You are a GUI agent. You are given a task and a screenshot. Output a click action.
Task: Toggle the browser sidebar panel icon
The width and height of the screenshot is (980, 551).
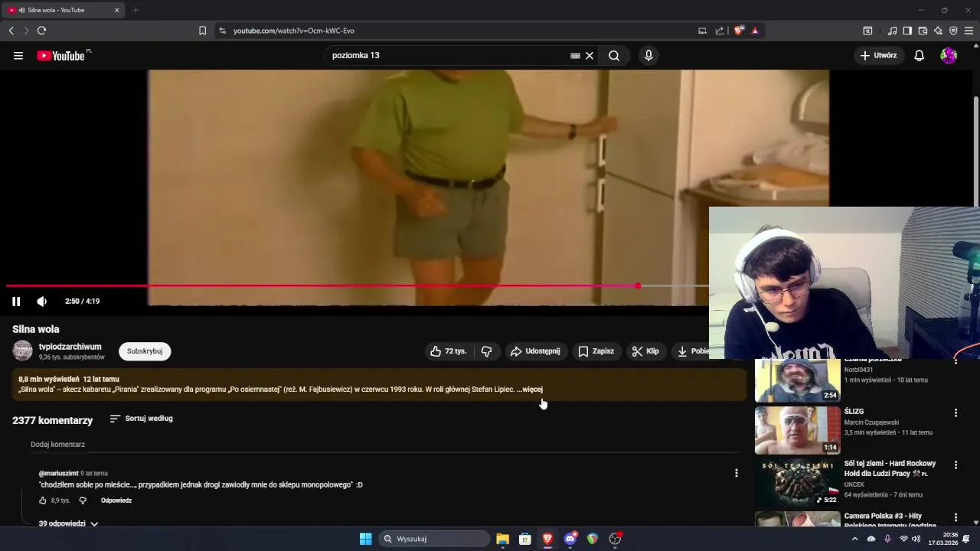pyautogui.click(x=907, y=31)
